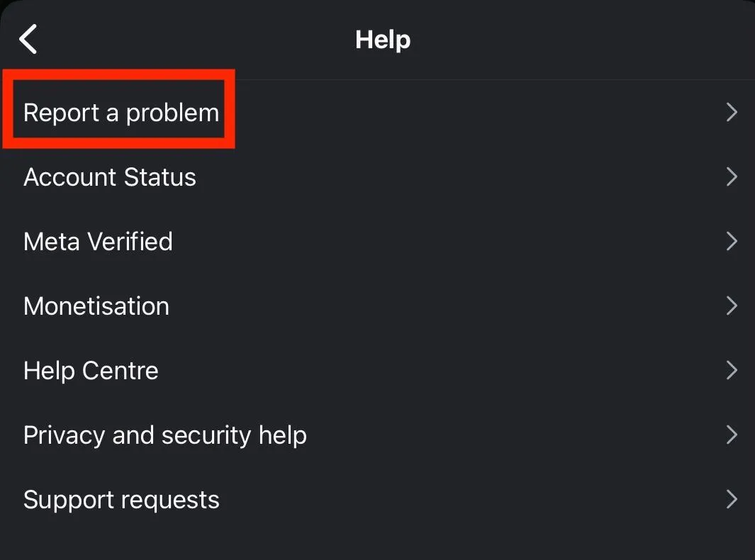Expand Monetisation using its right chevron
The image size is (755, 560).
coord(732,306)
